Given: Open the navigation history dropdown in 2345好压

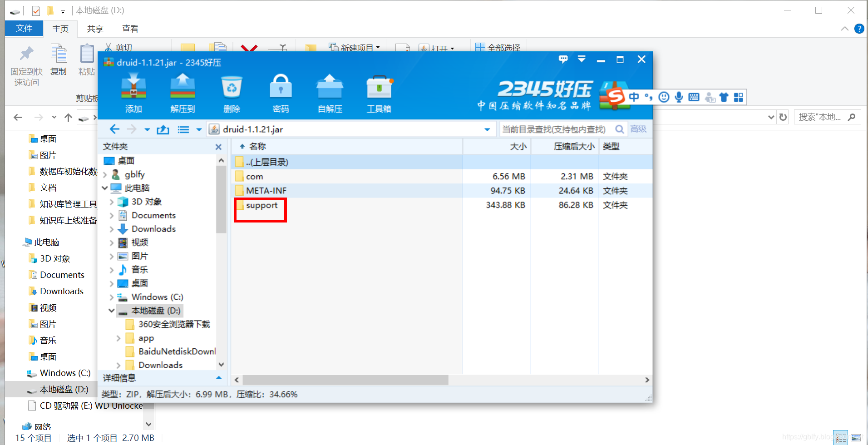Looking at the screenshot, I should (147, 130).
